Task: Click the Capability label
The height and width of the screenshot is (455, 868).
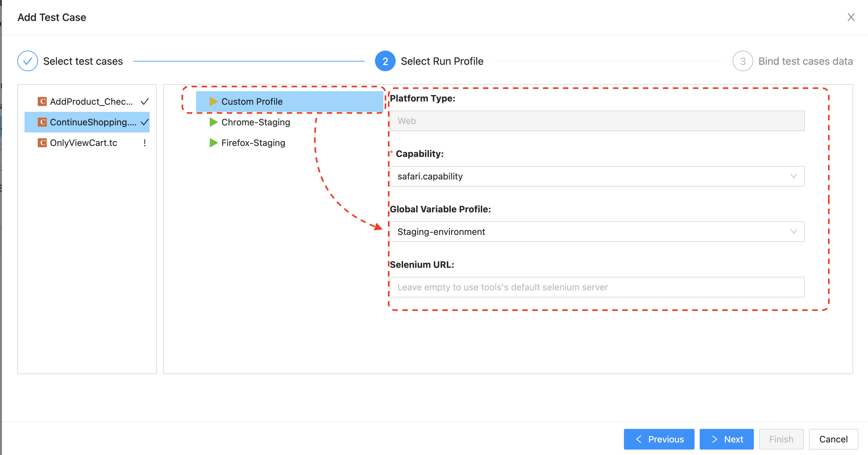Action: [419, 154]
